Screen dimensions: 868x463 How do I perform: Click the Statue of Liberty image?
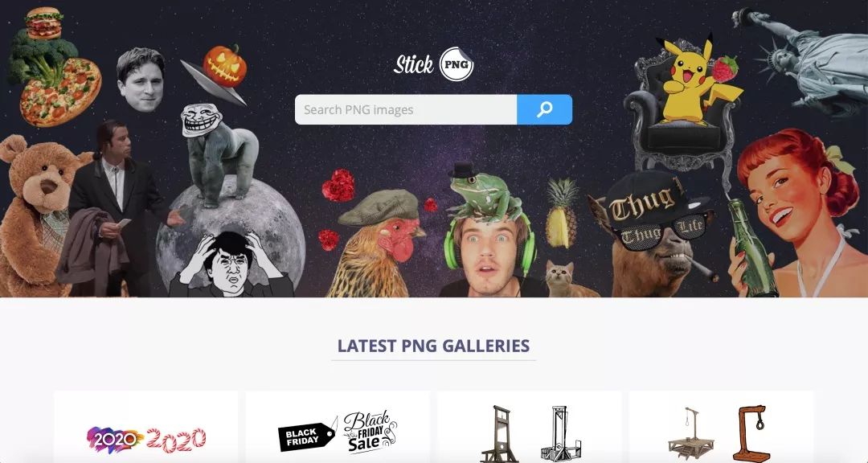click(803, 58)
